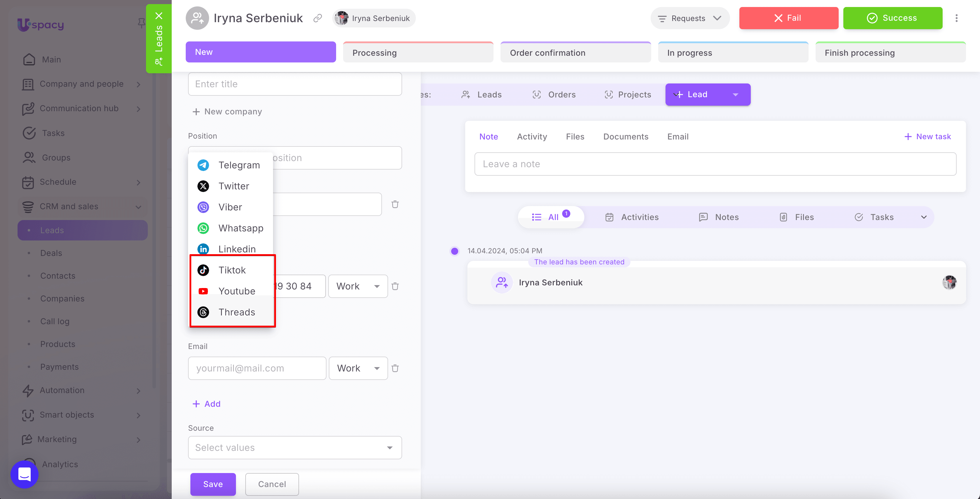Set stage to Order confirmation
980x499 pixels.
click(576, 52)
